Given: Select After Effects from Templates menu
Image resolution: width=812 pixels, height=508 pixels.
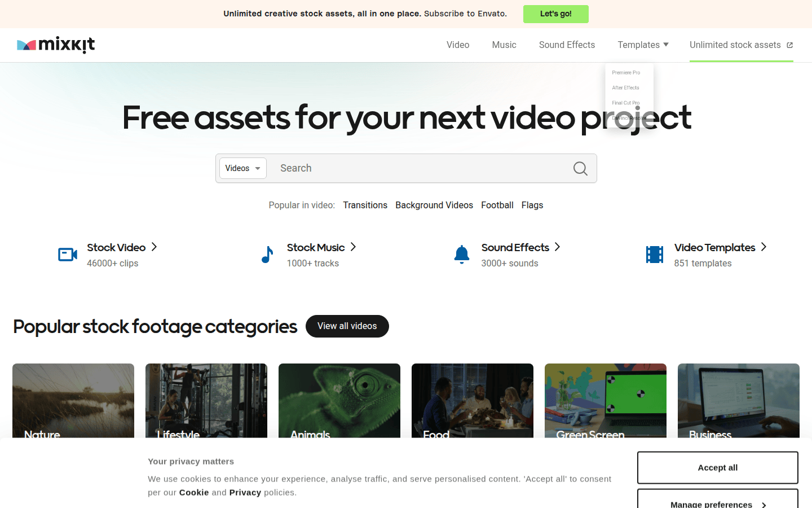Looking at the screenshot, I should point(626,88).
